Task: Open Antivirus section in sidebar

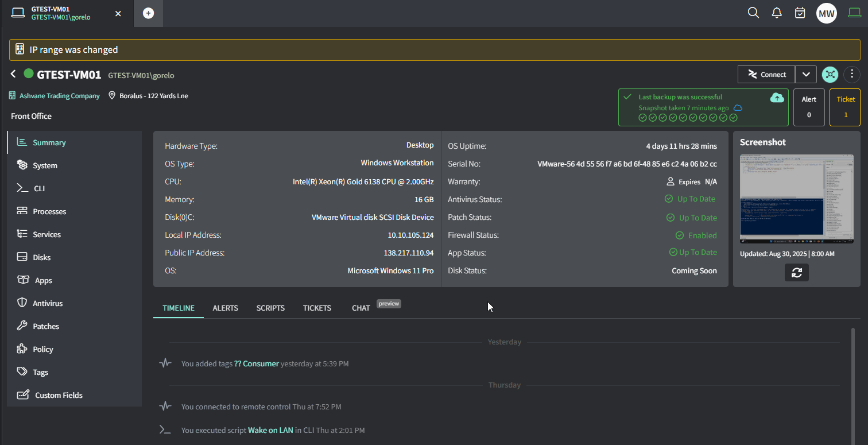Action: click(48, 303)
